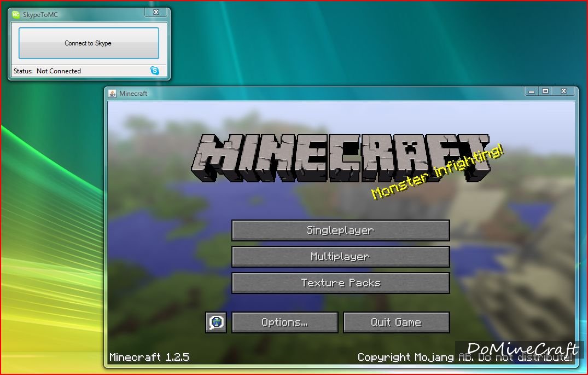Viewport: 588px width, 375px height.
Task: Click the SkypeToMC window title text
Action: pyautogui.click(x=40, y=15)
